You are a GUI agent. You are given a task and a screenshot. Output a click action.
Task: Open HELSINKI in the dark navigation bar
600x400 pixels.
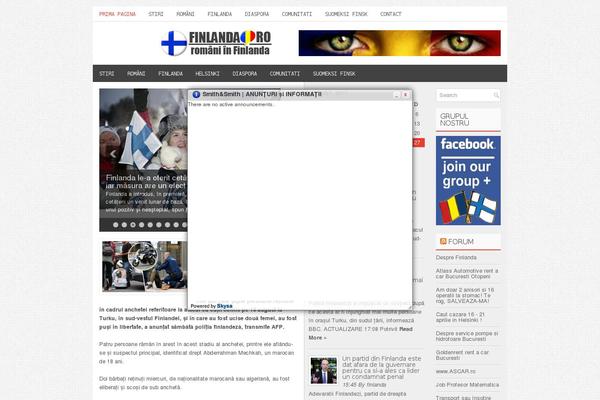coord(207,73)
